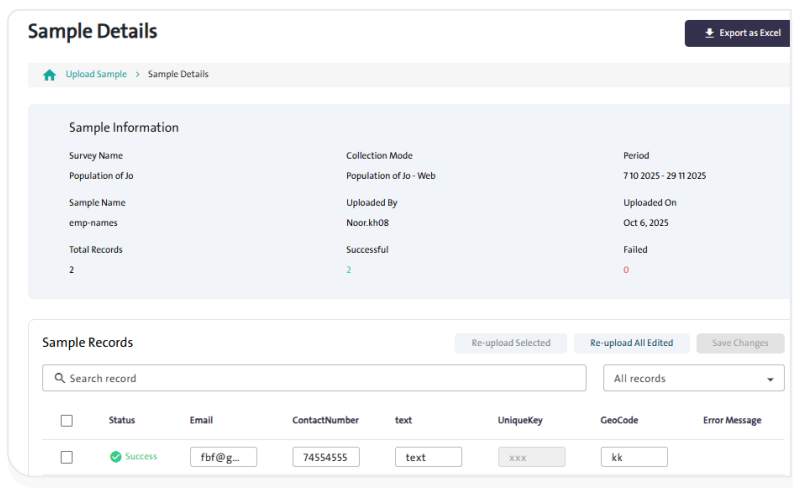Select the GeoCode field containing kk

pos(634,457)
